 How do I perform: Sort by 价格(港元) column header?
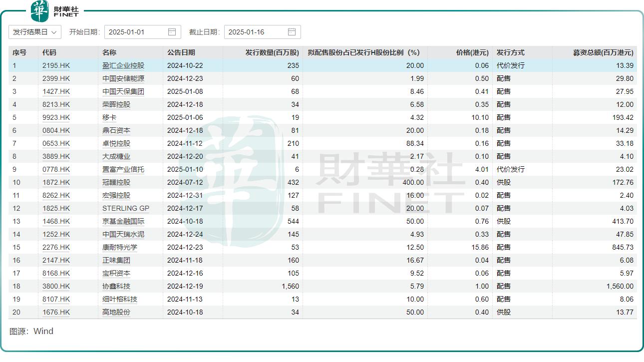pyautogui.click(x=473, y=52)
